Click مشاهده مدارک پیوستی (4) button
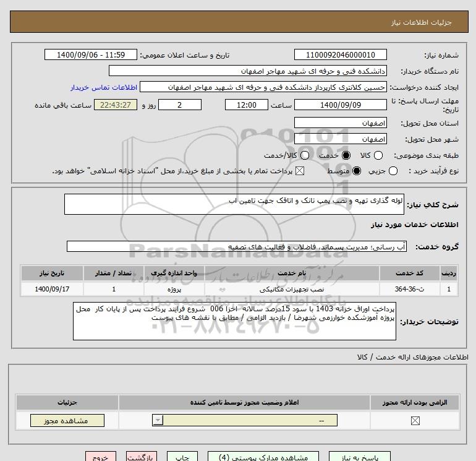The width and height of the screenshot is (476, 461). pyautogui.click(x=263, y=457)
